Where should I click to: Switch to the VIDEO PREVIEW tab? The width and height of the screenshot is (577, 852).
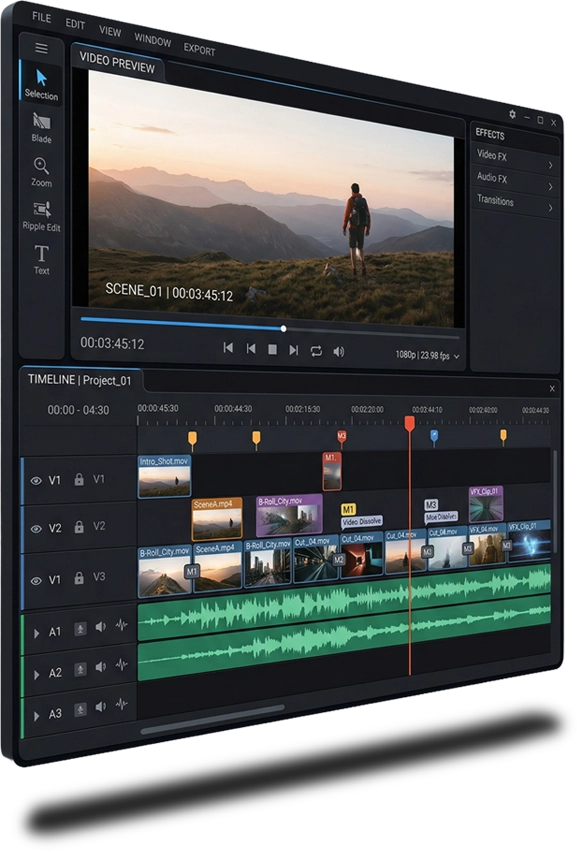click(x=117, y=63)
